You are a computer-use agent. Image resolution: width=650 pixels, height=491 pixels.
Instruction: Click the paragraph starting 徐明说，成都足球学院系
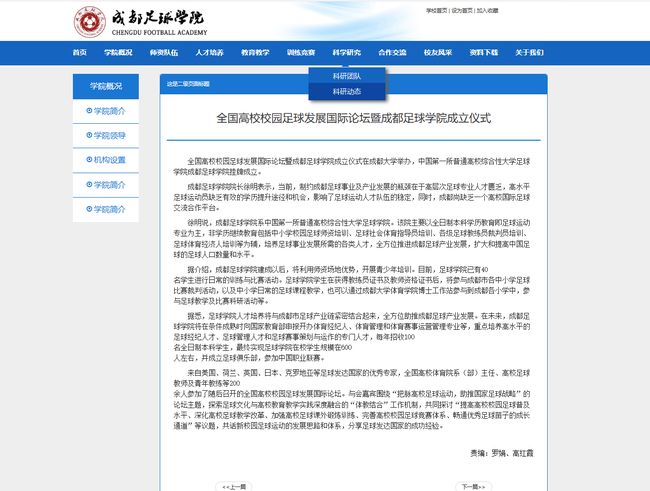pos(352,238)
